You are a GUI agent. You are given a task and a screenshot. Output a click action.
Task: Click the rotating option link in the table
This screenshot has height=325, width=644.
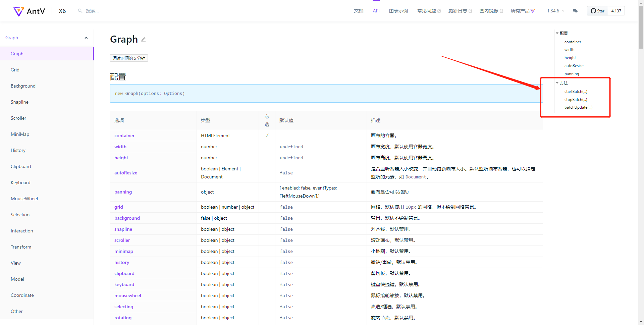click(123, 318)
